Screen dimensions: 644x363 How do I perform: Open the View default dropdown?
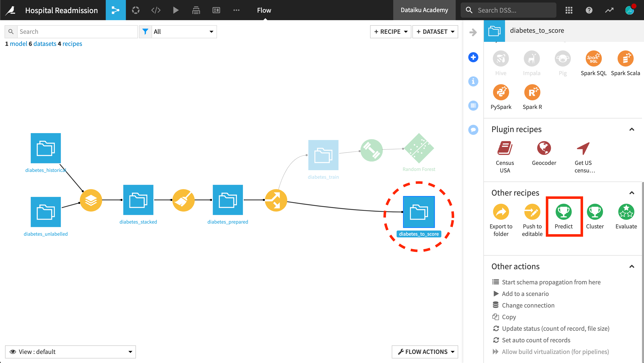[70, 352]
